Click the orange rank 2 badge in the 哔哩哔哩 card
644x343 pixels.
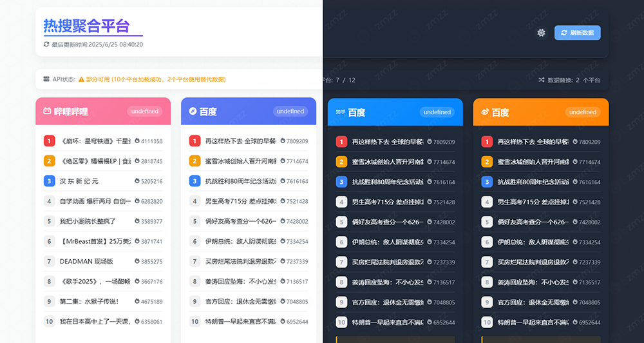pyautogui.click(x=50, y=161)
